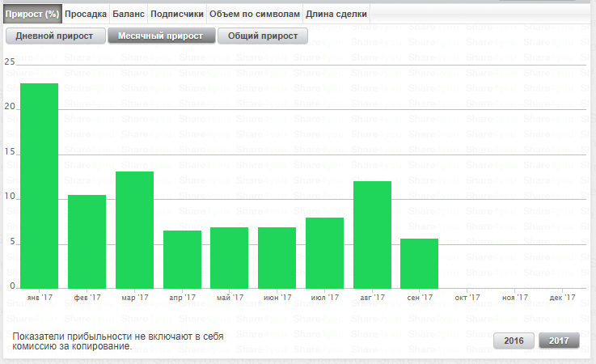This screenshot has width=596, height=364.
Task: Click the авг '17 green bar
Action: tap(372, 235)
